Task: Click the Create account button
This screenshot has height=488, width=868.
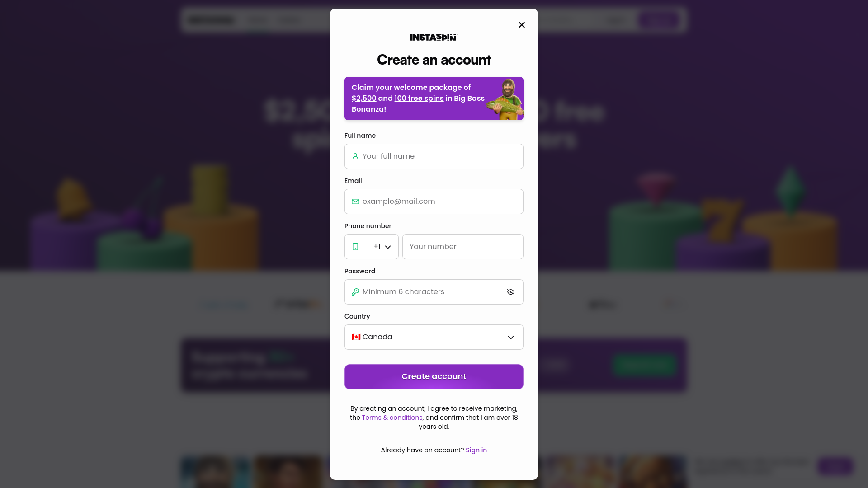Action: click(434, 377)
